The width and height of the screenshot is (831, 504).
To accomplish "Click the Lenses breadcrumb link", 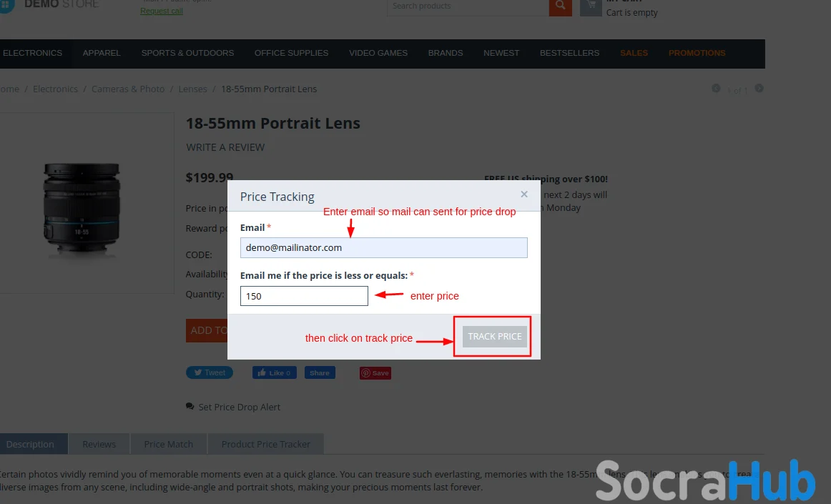I will [193, 89].
